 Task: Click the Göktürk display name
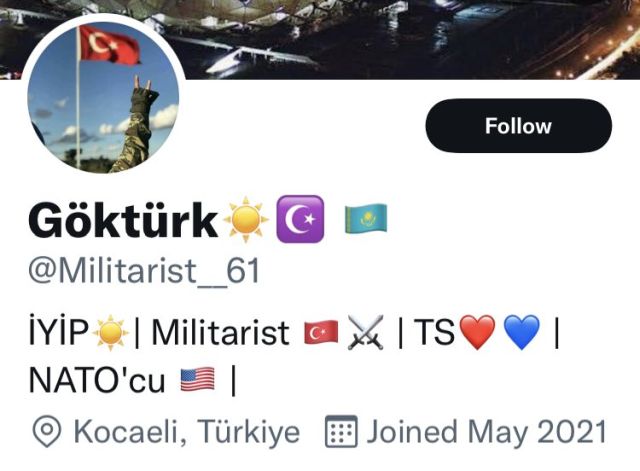point(123,220)
